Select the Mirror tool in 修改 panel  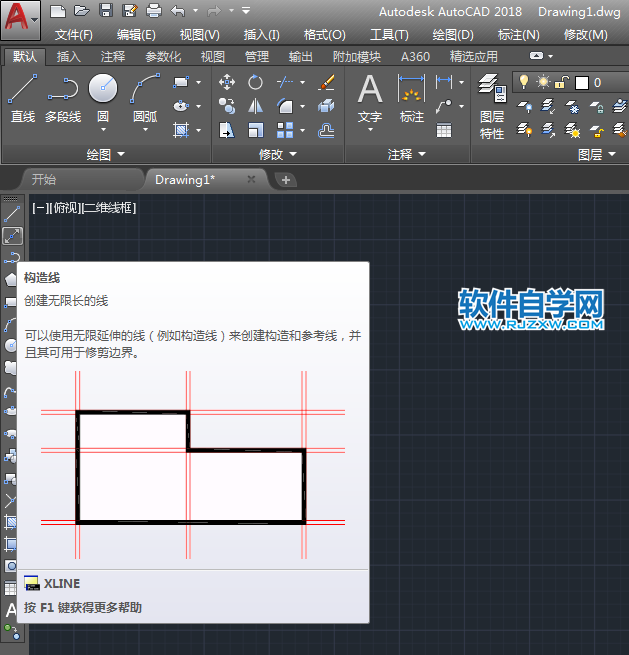coord(255,106)
